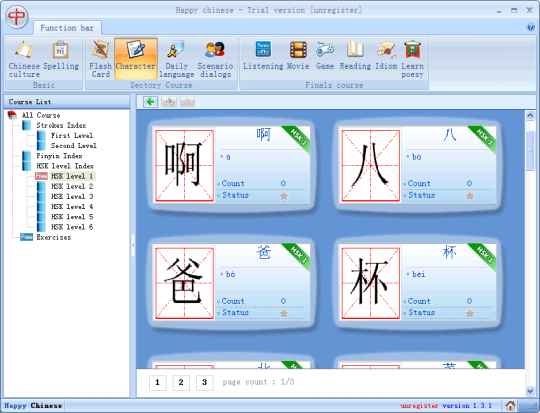Select HSK level 1 in tree

coord(72,176)
